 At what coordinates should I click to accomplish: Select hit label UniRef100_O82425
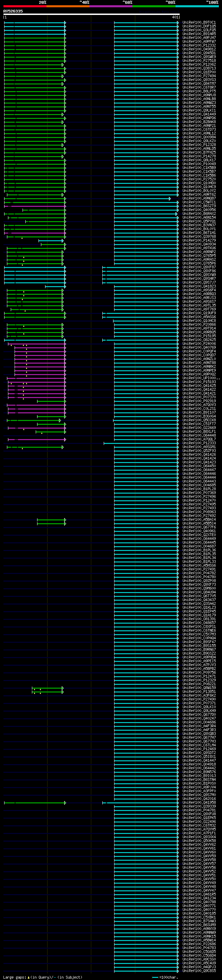point(199,340)
